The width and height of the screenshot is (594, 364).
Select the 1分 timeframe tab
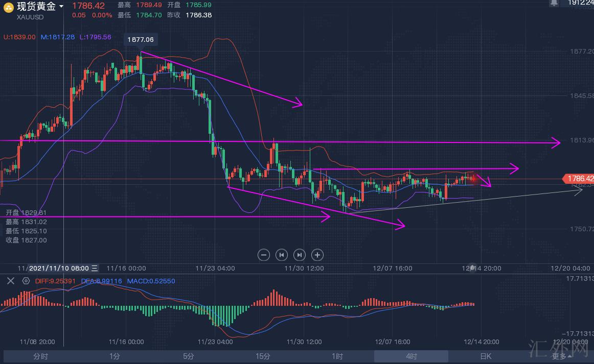click(x=115, y=356)
